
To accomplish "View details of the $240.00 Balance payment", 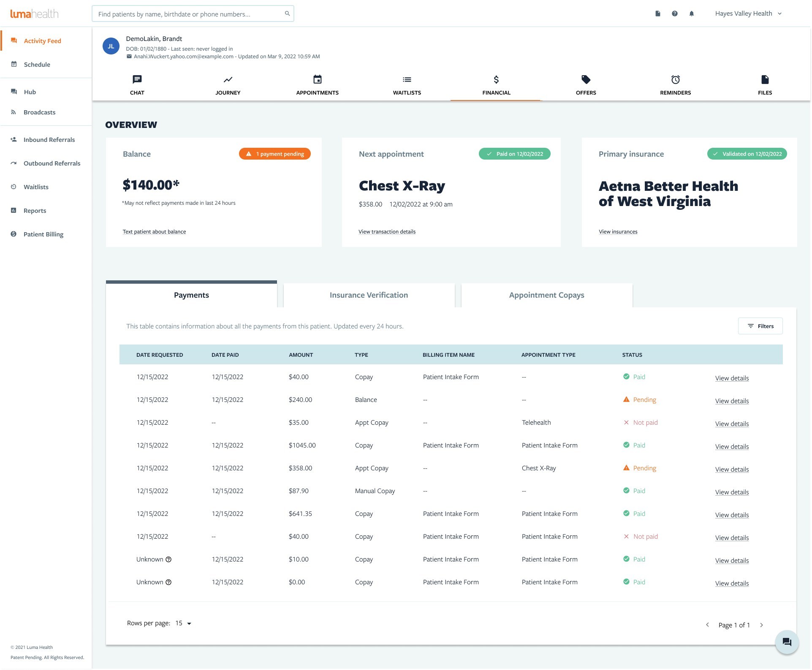I will (732, 401).
